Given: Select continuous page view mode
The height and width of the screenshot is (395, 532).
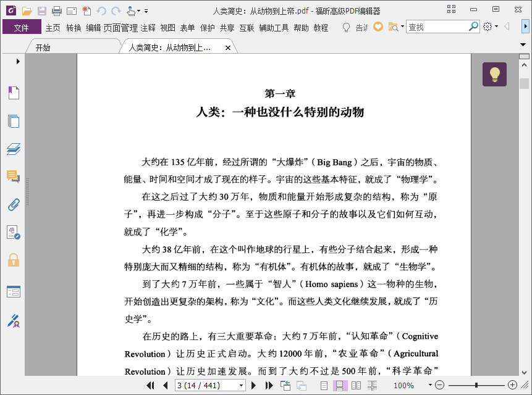Looking at the screenshot, I should [340, 386].
